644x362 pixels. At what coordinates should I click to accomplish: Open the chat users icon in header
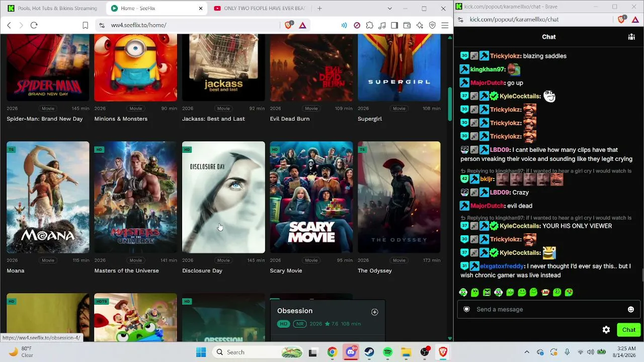631,37
